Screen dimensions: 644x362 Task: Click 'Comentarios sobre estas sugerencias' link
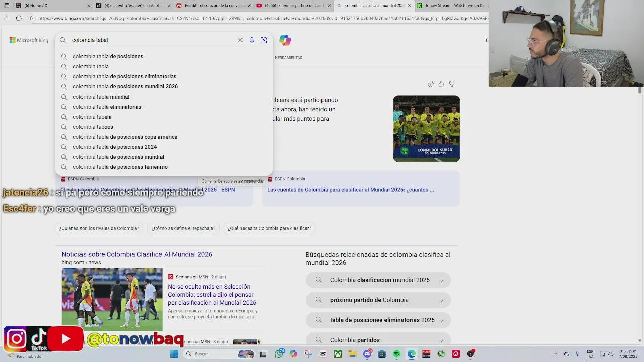(232, 181)
